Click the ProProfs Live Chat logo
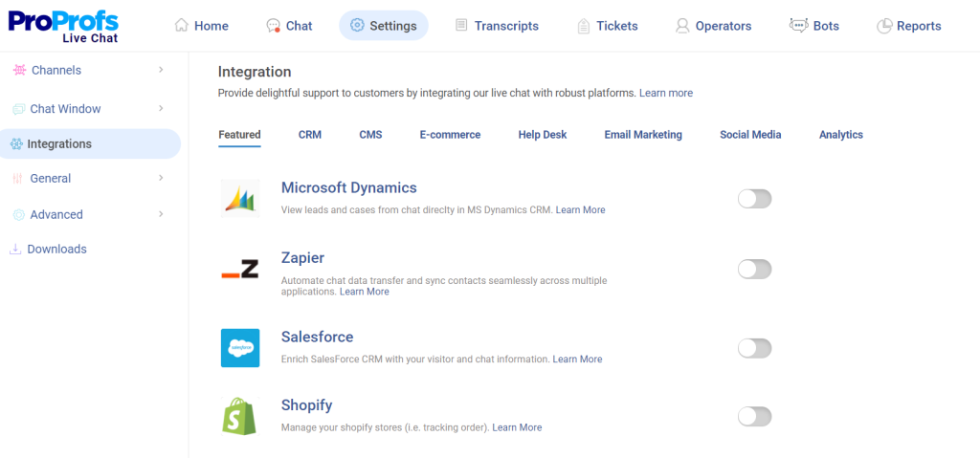 (63, 26)
